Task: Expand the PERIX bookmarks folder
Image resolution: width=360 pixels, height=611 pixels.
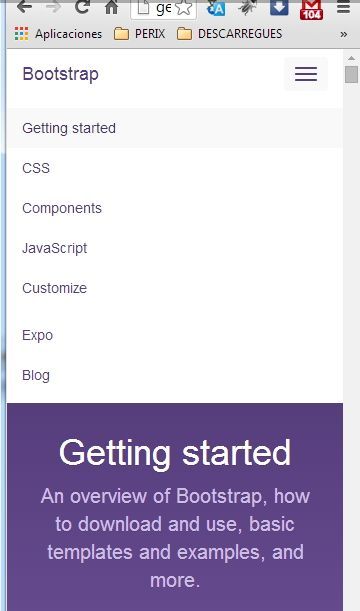Action: tap(139, 34)
